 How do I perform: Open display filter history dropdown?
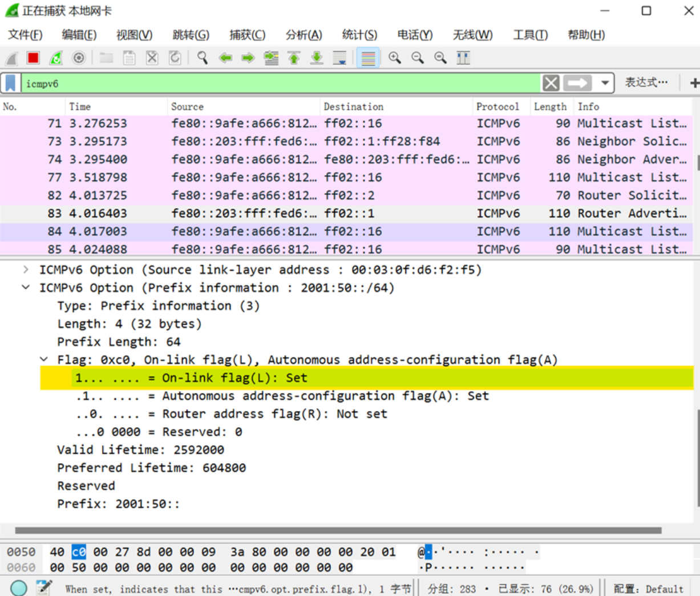(x=604, y=83)
